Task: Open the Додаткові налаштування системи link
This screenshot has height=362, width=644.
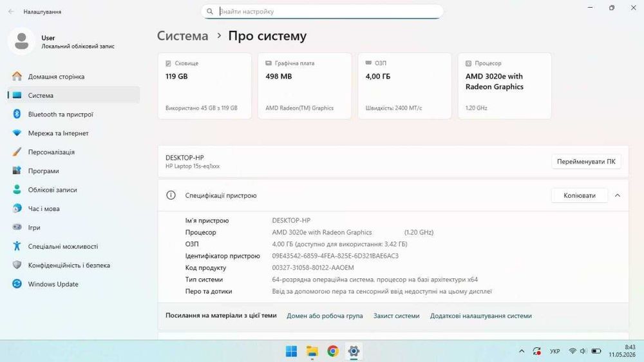Action: point(481,316)
